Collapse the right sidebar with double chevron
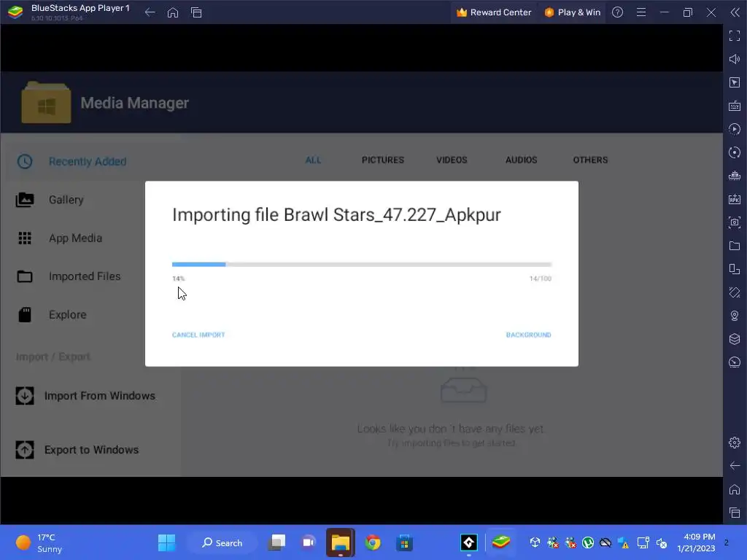 pyautogui.click(x=735, y=12)
